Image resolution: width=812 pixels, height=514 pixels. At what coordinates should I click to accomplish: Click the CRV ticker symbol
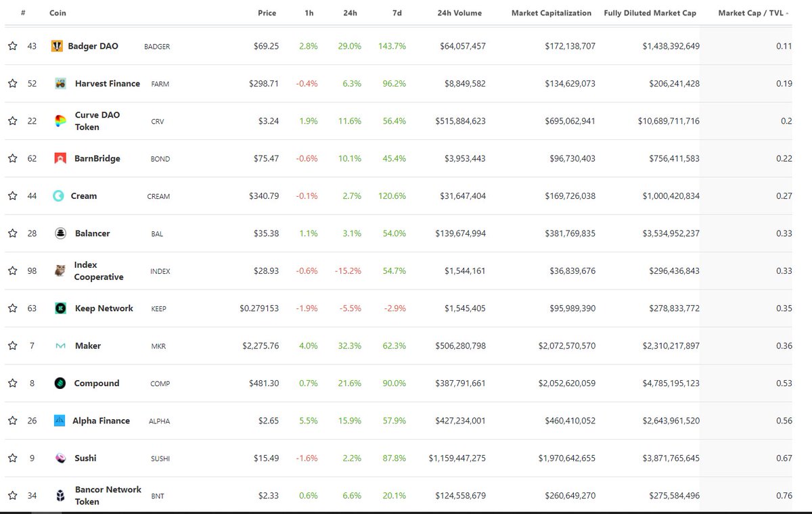(x=158, y=122)
